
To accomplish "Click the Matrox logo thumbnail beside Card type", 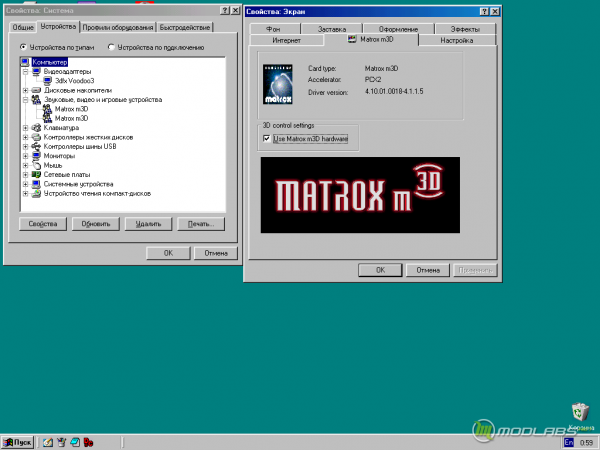I will [x=278, y=84].
